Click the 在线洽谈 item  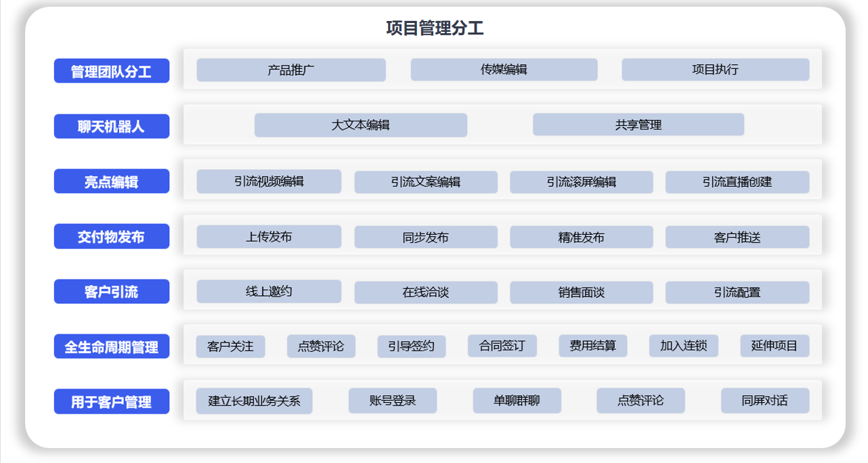425,292
